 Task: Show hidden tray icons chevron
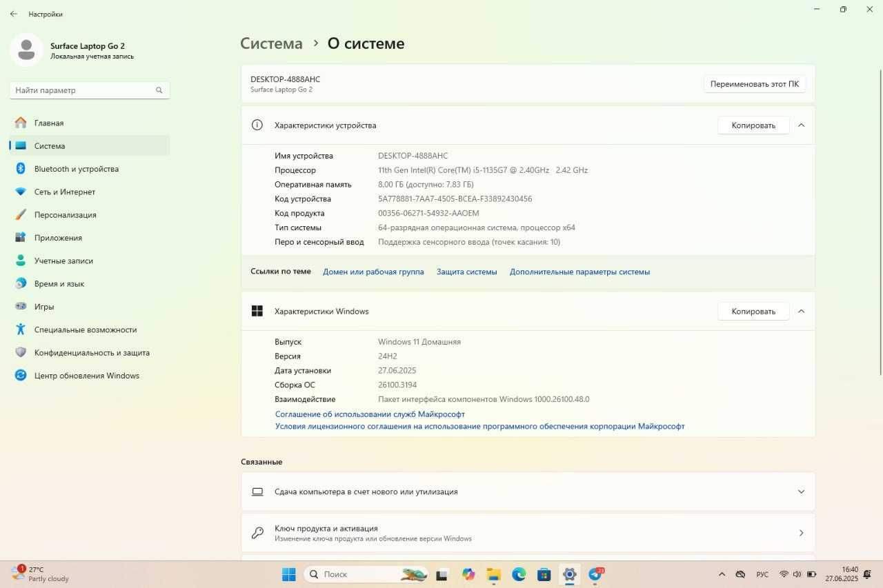tap(722, 574)
